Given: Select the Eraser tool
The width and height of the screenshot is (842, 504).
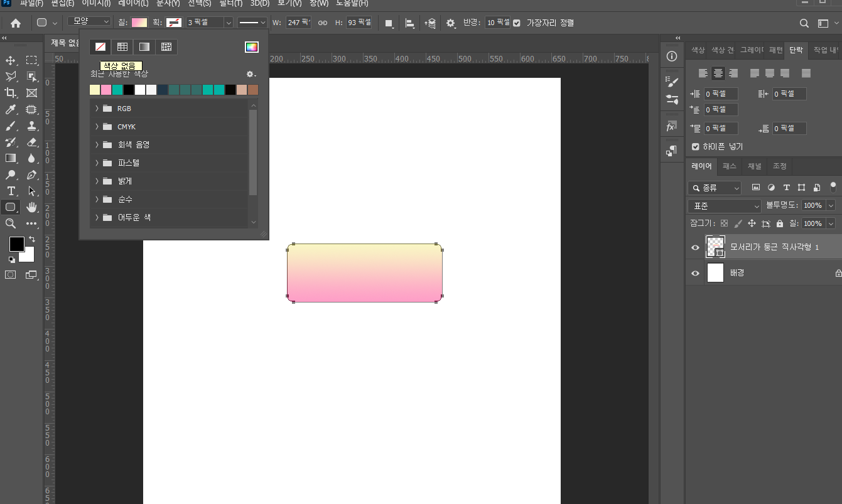Looking at the screenshot, I should [31, 142].
